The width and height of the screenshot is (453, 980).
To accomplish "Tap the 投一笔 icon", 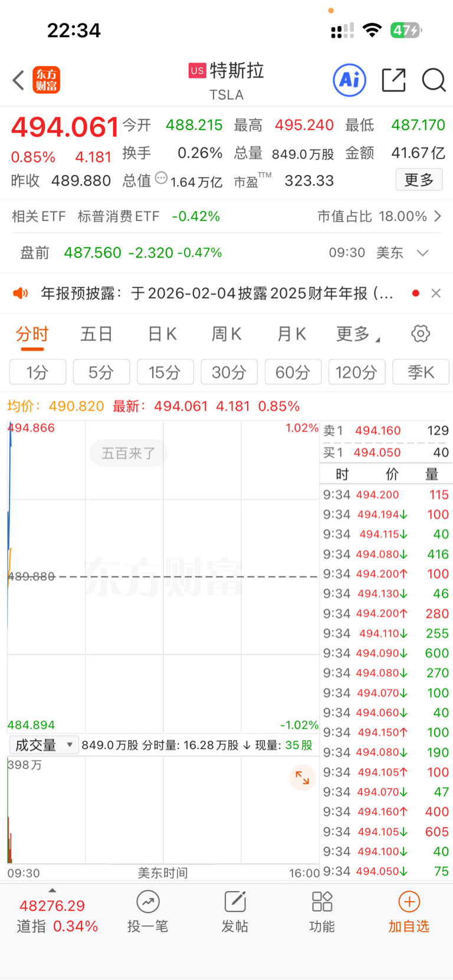I will coord(147,902).
